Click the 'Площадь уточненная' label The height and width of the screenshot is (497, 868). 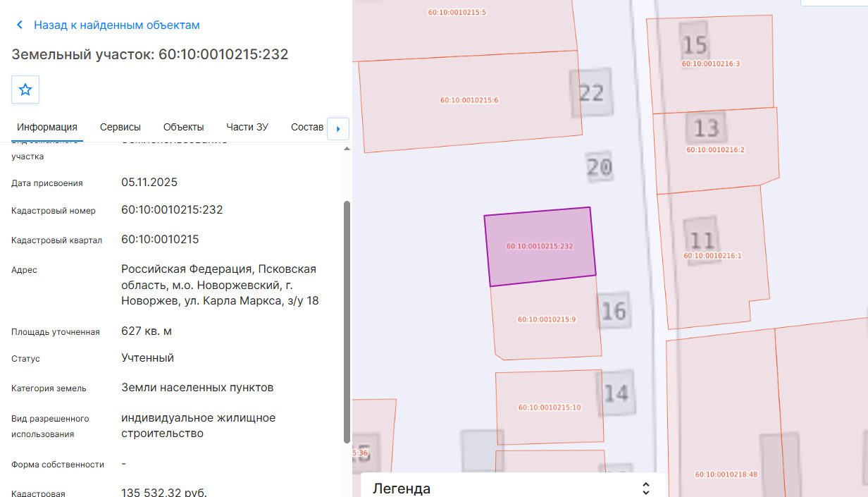click(56, 332)
